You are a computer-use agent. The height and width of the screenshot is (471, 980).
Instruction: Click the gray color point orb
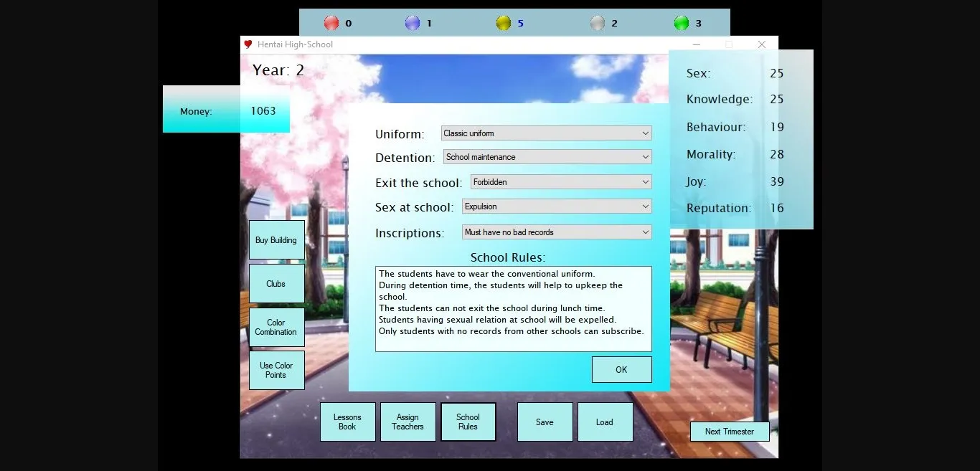tap(597, 23)
